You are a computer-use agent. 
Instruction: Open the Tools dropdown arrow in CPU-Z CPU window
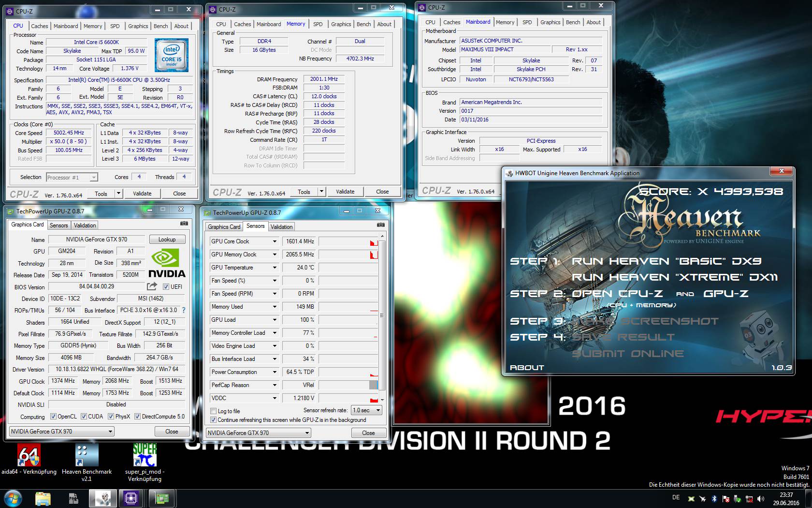[118, 194]
